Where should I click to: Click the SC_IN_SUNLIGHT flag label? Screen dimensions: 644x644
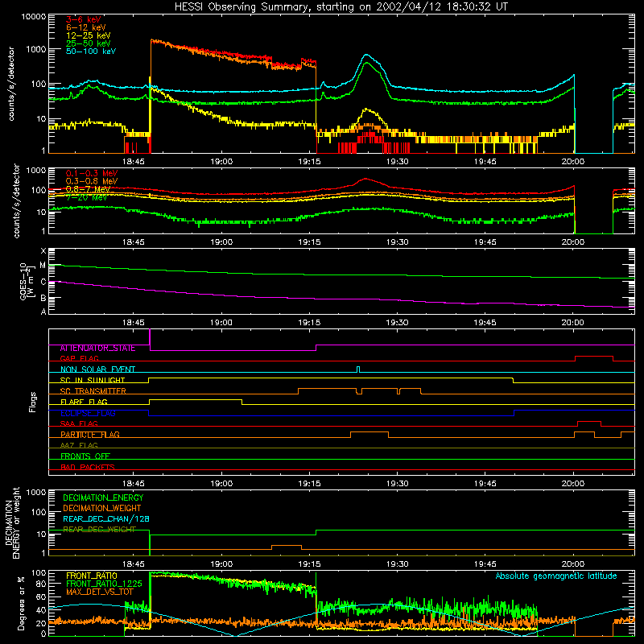tap(93, 380)
